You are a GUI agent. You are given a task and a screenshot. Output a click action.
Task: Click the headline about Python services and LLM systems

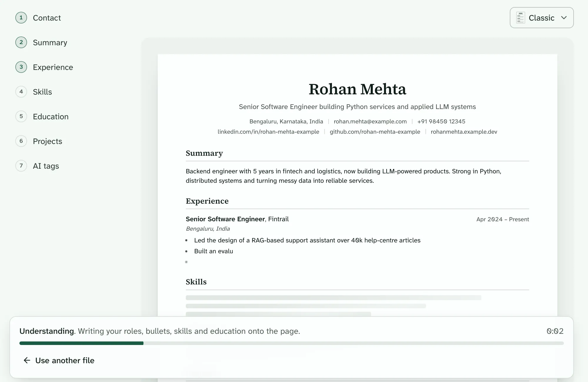tap(357, 107)
